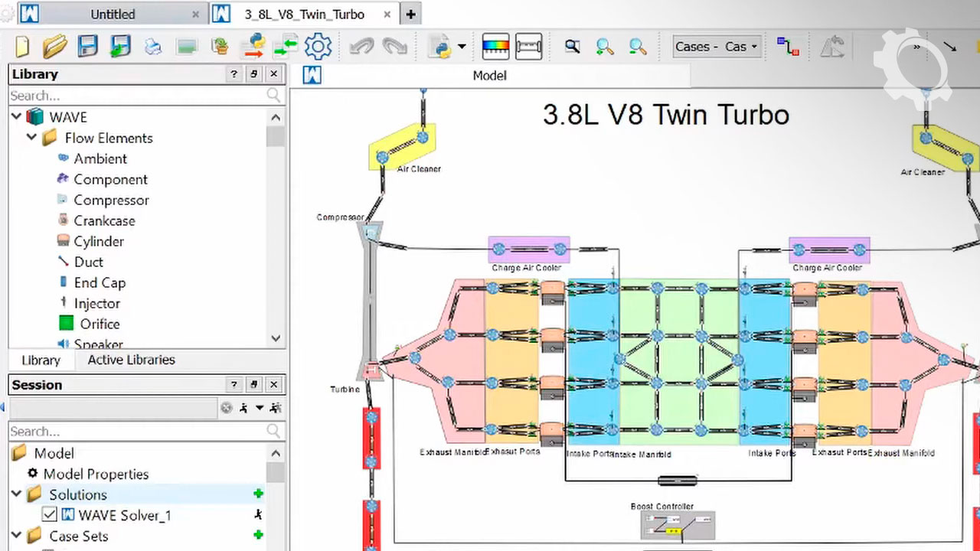Click the zoom-to-fit magnifier icon
980x551 pixels.
(x=572, y=47)
